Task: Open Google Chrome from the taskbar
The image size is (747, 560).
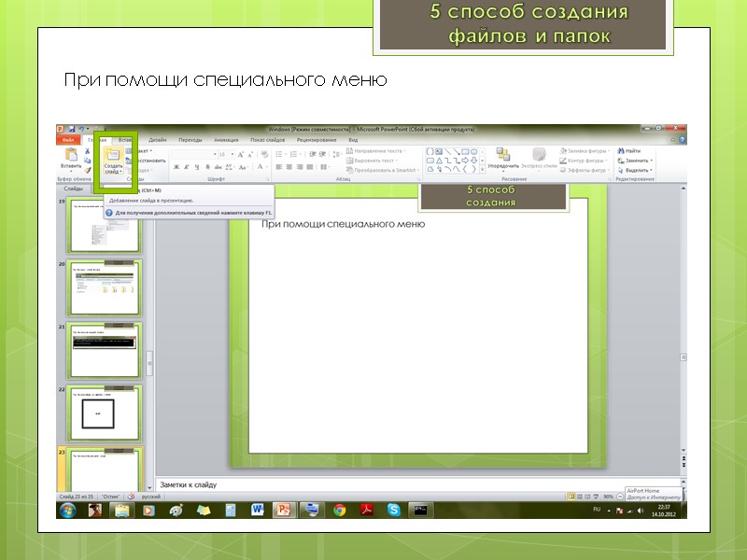Action: 340,511
